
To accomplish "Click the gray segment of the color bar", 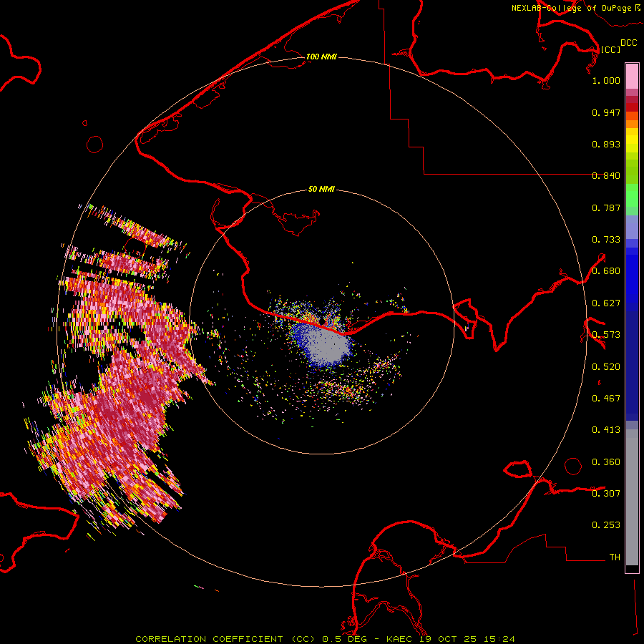I will coord(632,497).
